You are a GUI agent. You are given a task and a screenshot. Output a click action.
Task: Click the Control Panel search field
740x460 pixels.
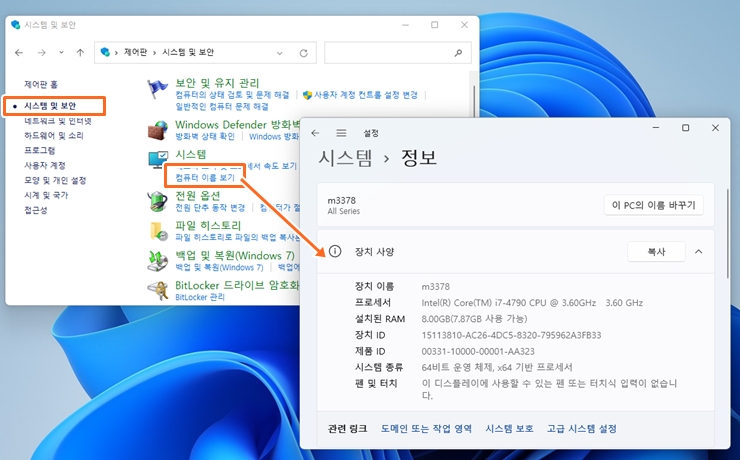(397, 52)
